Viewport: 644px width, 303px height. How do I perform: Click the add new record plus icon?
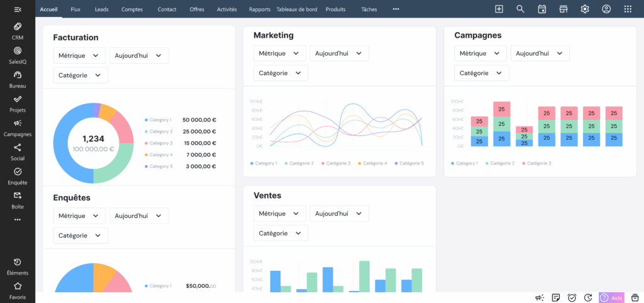coord(499,9)
